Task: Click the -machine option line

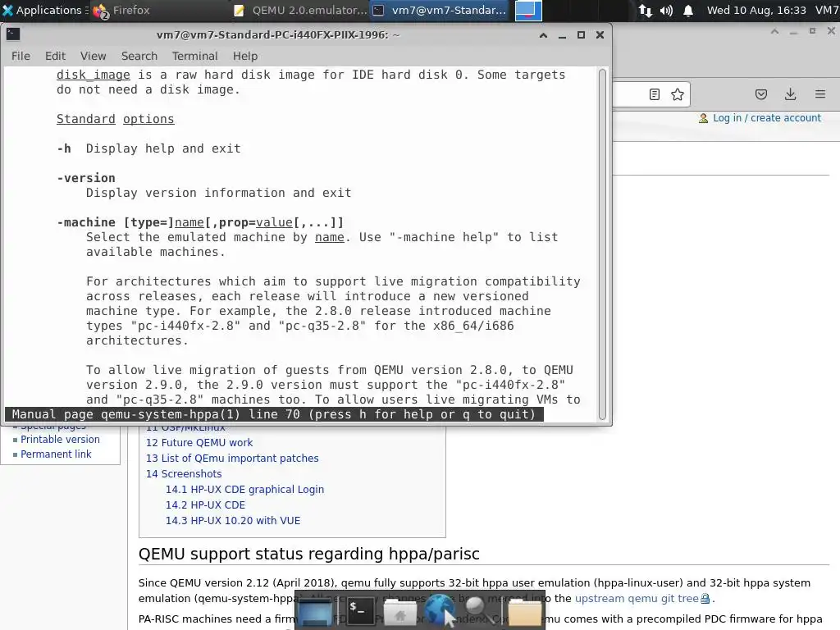Action: tap(200, 222)
